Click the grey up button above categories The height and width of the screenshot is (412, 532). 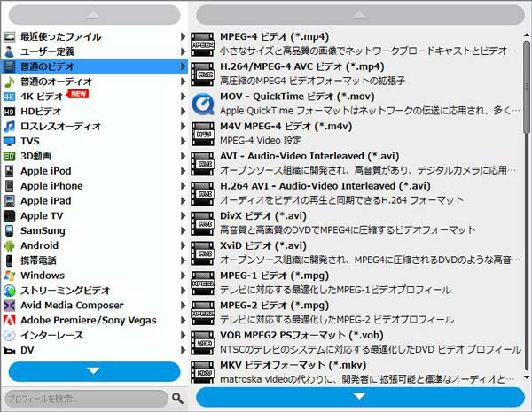click(94, 14)
